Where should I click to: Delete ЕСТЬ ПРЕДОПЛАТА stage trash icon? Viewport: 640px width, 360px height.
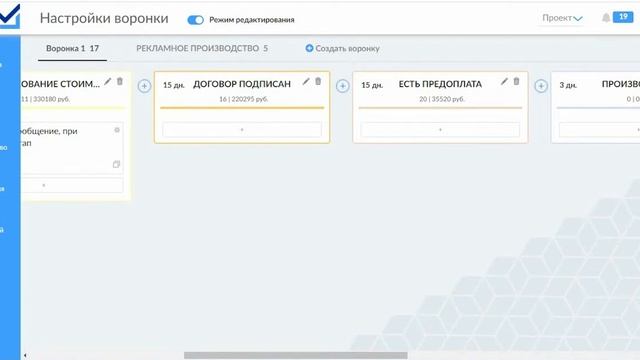click(x=516, y=81)
